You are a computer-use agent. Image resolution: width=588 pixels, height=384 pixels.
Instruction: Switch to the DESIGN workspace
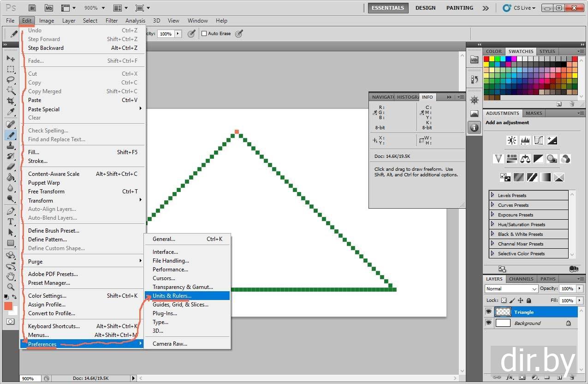[x=425, y=8]
